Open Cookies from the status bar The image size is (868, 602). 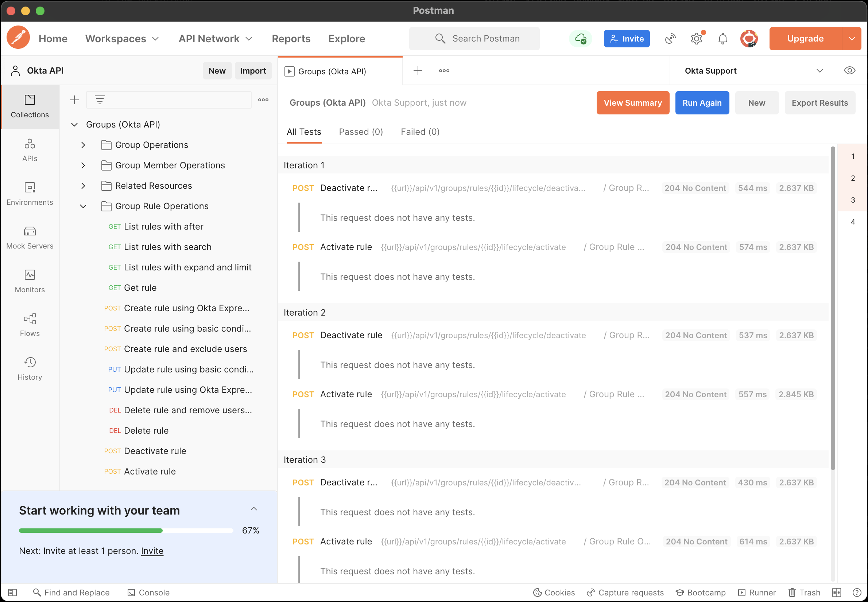pos(554,593)
